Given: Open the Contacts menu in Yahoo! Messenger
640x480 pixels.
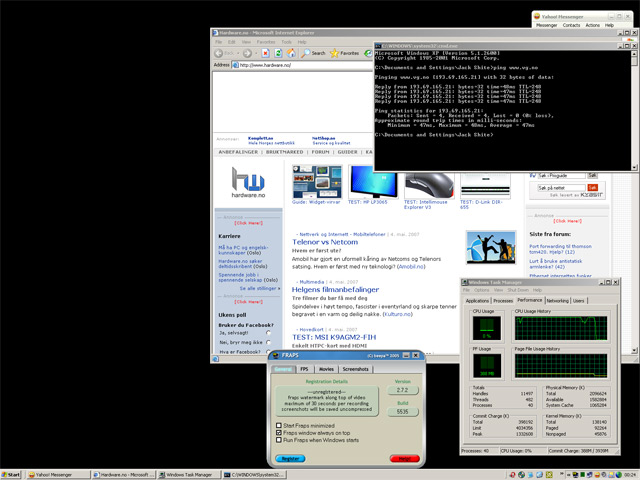Looking at the screenshot, I should coord(571,25).
